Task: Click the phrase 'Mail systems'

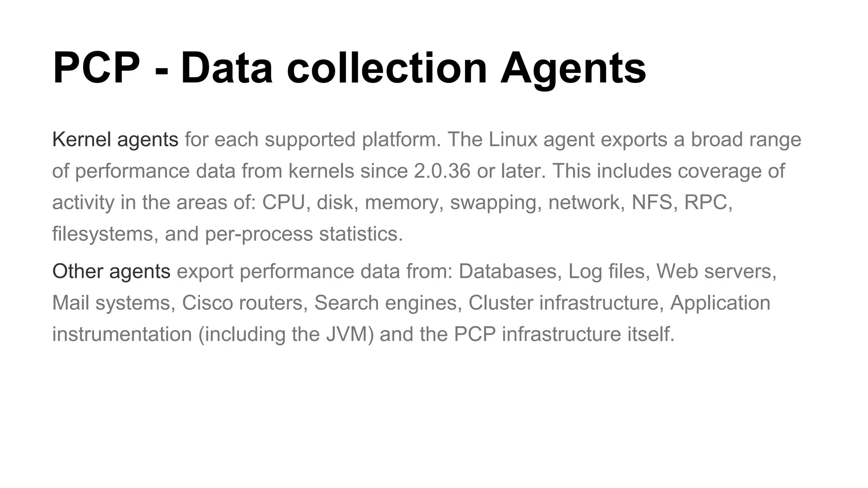Action: tap(111, 303)
